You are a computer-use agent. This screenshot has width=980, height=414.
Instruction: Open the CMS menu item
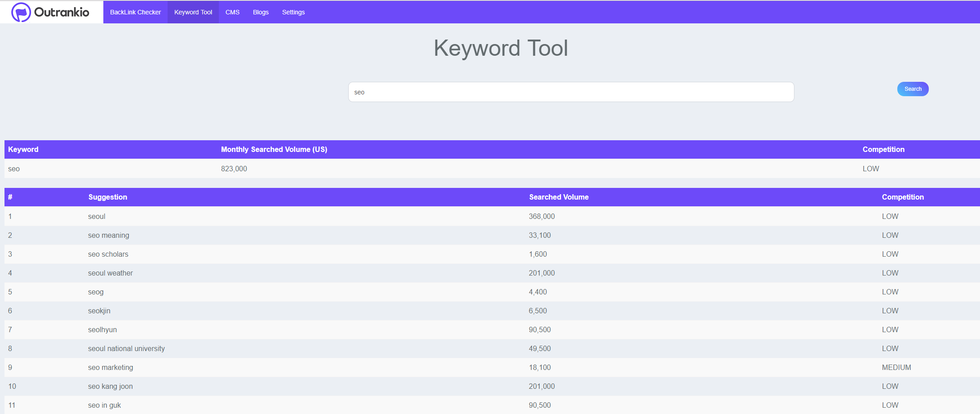pos(232,12)
